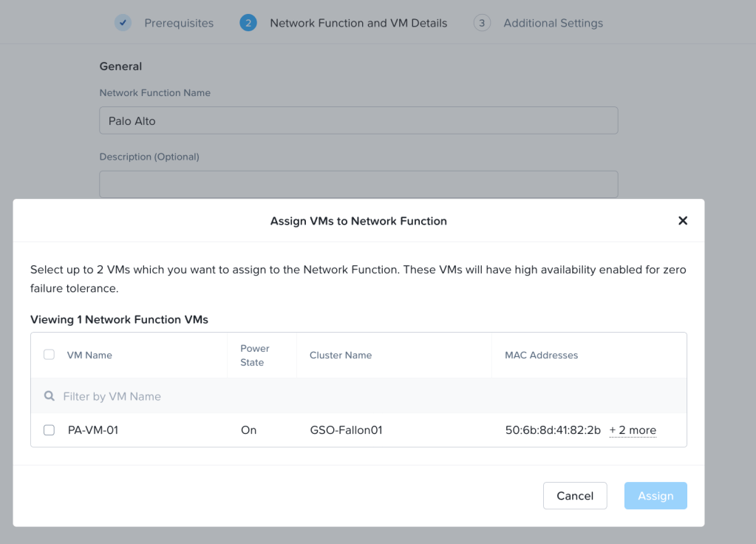Click the Assign button
The width and height of the screenshot is (756, 544).
(x=655, y=496)
